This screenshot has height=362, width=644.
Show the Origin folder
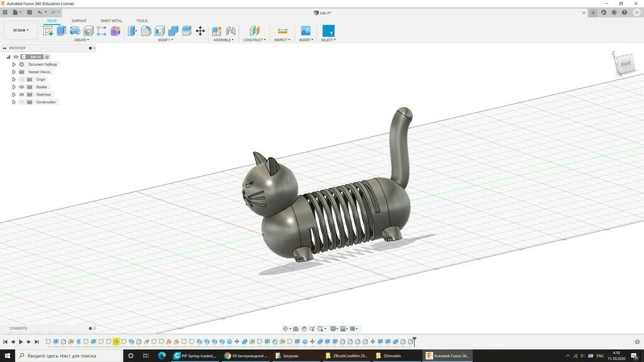click(21, 80)
